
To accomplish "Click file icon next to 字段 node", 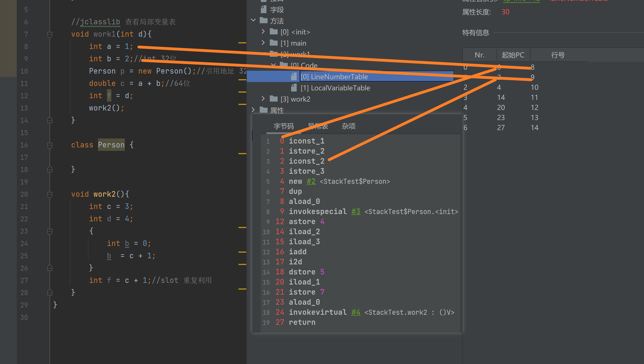I will pos(263,10).
